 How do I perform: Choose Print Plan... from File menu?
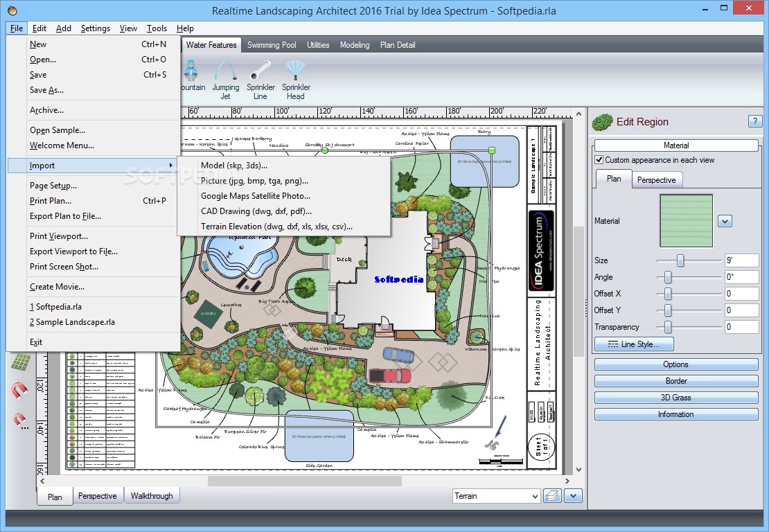[94, 201]
